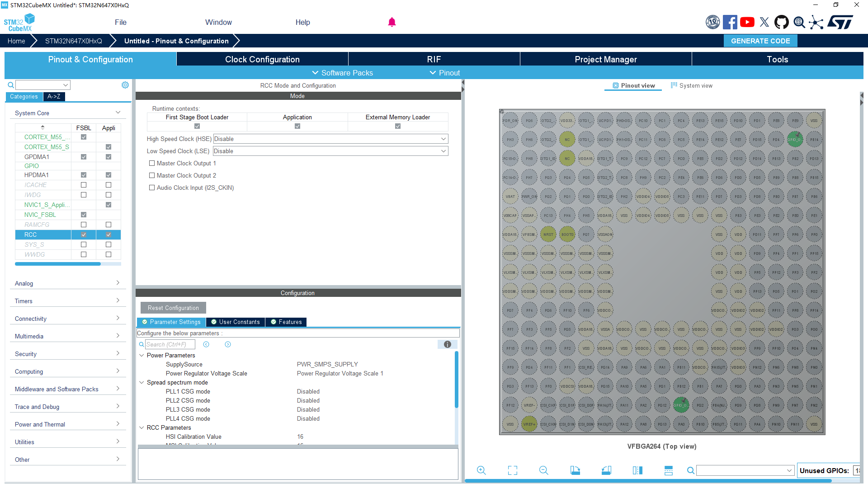Click the fit-to-screen pinout icon

pyautogui.click(x=513, y=470)
